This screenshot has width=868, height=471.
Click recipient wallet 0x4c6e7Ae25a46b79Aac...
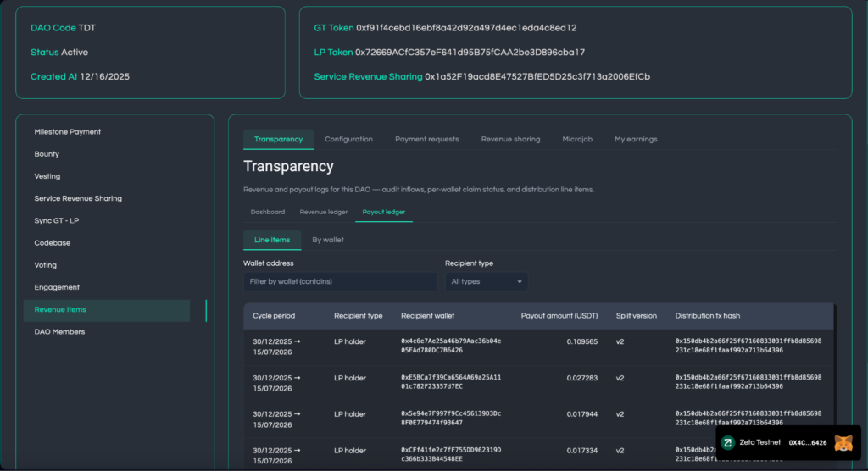[451, 346]
